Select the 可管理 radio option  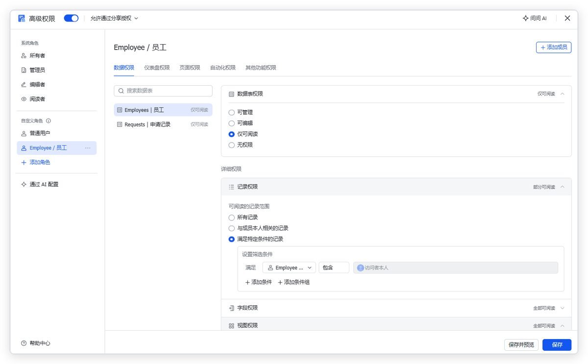pyautogui.click(x=232, y=113)
